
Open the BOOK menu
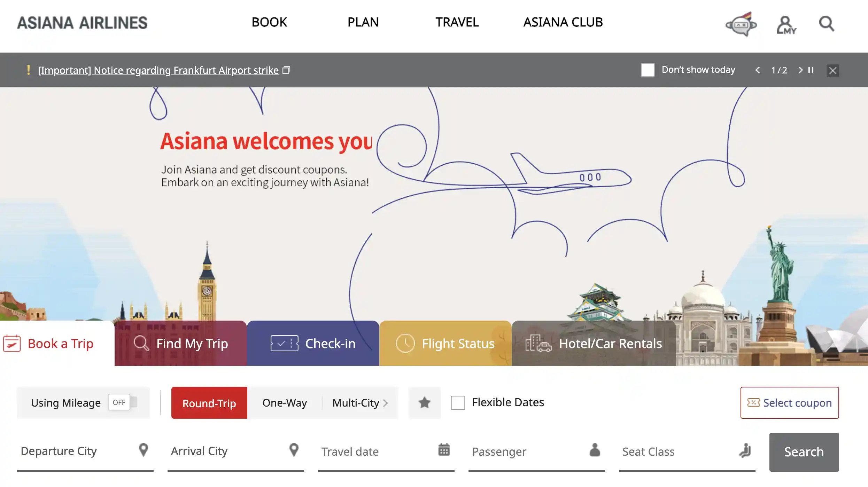pos(269,22)
